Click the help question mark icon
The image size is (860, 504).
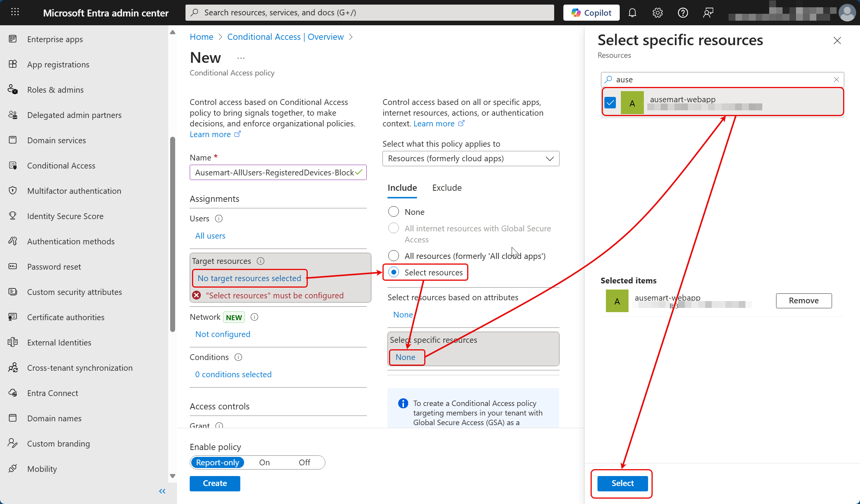point(683,13)
